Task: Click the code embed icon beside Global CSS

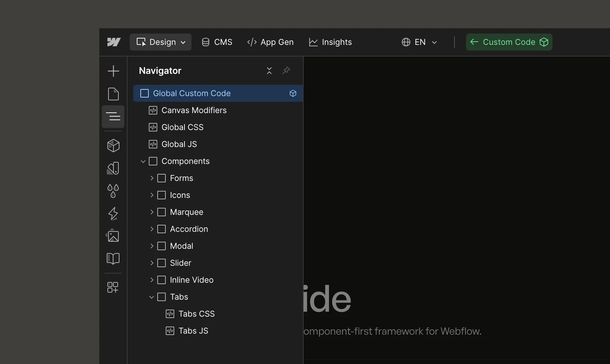Action: pos(153,127)
